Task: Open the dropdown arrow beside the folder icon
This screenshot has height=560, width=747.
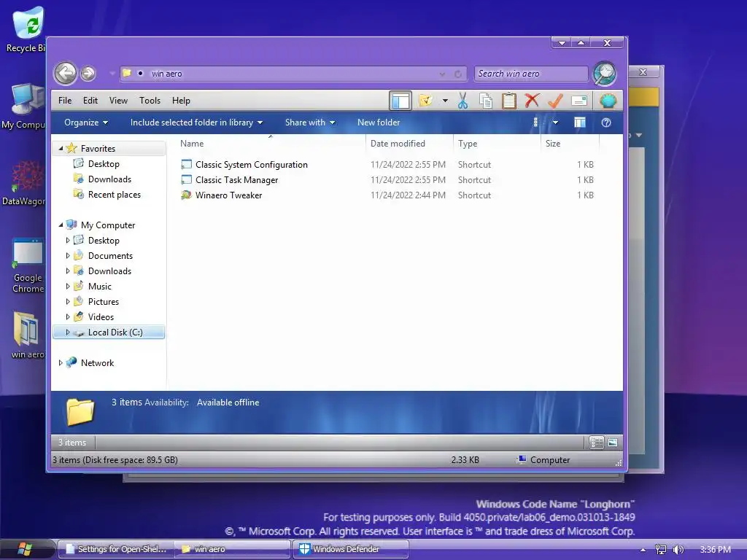Action: tap(445, 101)
